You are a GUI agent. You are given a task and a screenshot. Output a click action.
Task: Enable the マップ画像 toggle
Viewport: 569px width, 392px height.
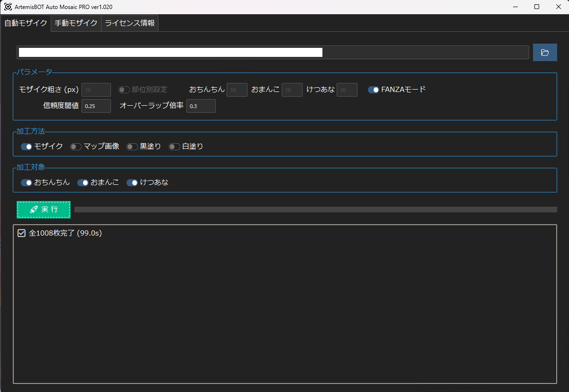76,146
